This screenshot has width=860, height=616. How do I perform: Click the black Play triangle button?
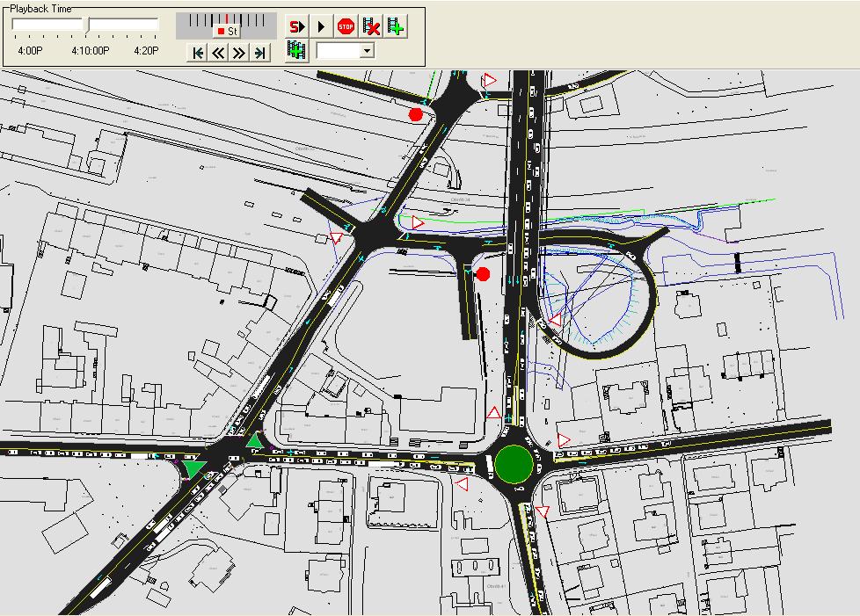pyautogui.click(x=322, y=26)
